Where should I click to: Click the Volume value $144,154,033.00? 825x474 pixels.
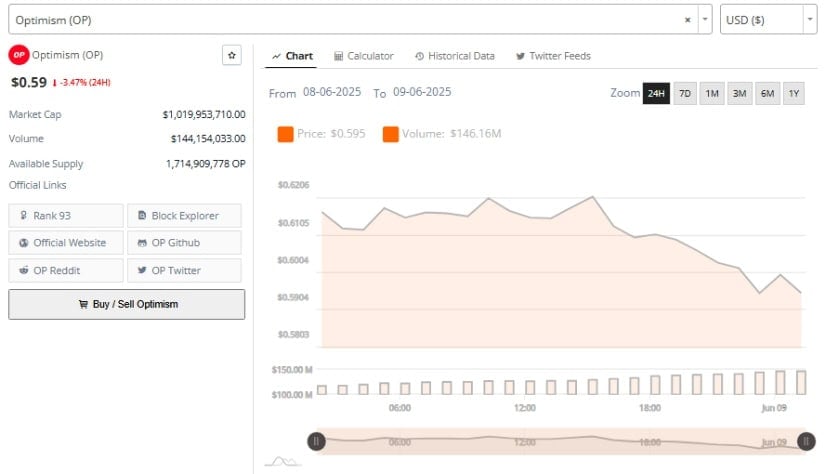click(x=208, y=138)
